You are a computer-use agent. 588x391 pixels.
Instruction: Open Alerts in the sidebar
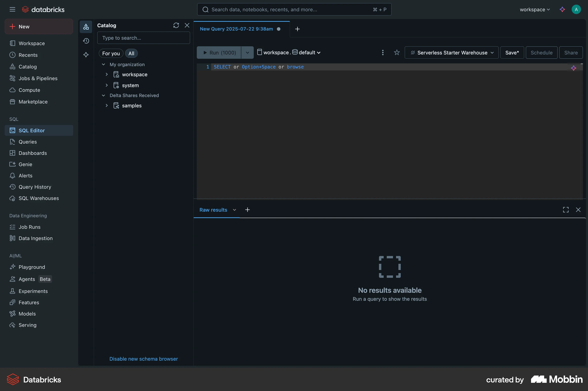pyautogui.click(x=39, y=175)
